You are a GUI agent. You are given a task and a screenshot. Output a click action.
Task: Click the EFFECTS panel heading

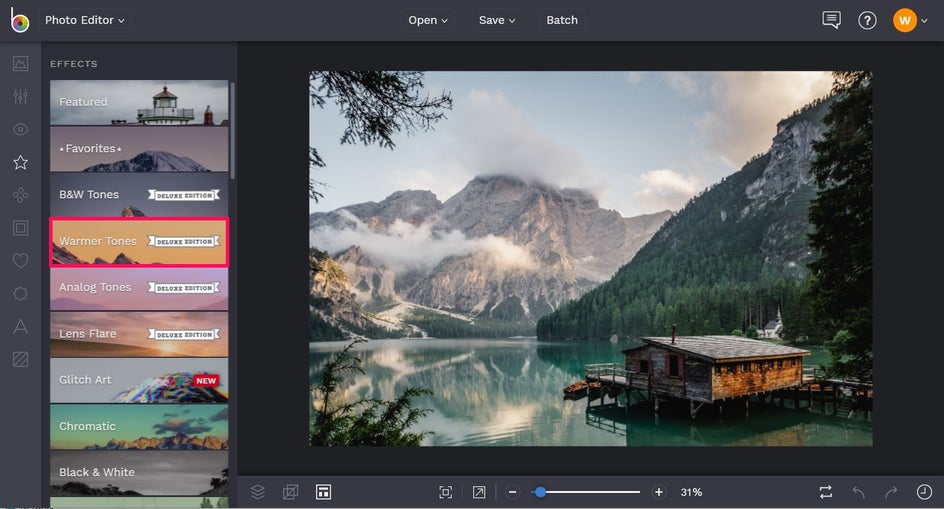pyautogui.click(x=73, y=64)
